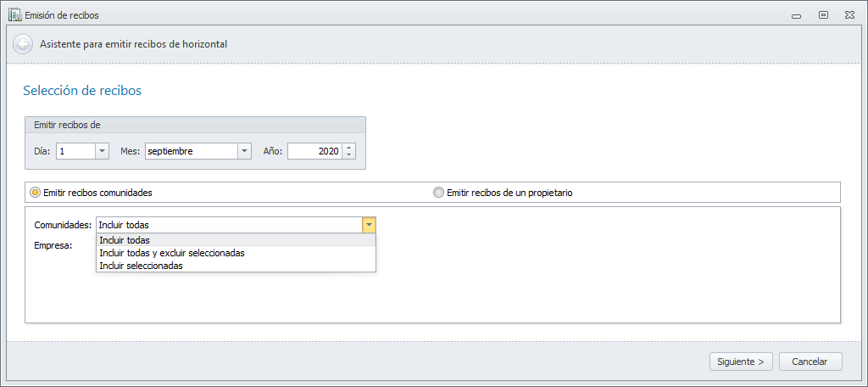The height and width of the screenshot is (387, 868).
Task: Click the Año year input field
Action: (x=314, y=151)
